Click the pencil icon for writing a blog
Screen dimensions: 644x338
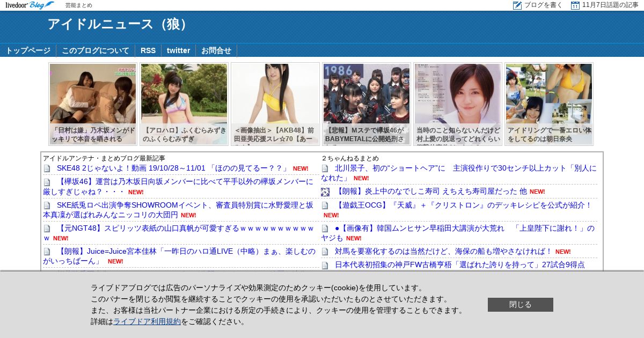[x=517, y=5]
